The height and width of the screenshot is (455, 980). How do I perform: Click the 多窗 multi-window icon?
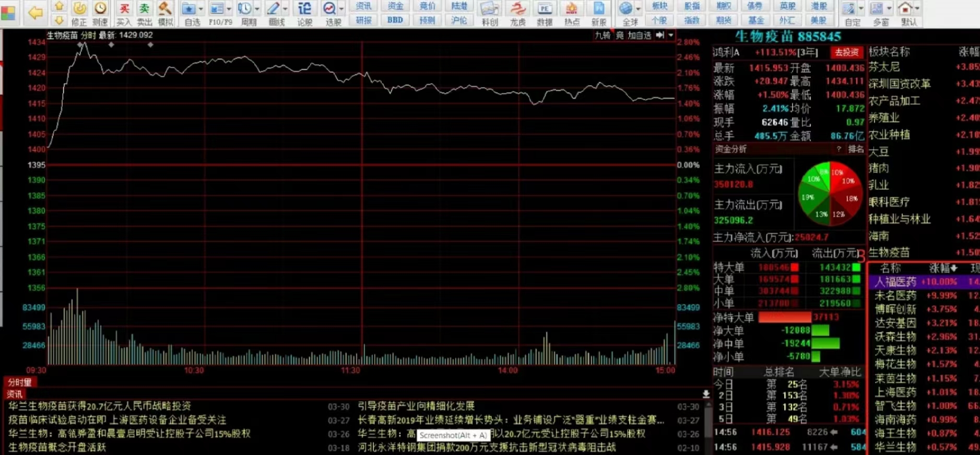(x=878, y=13)
